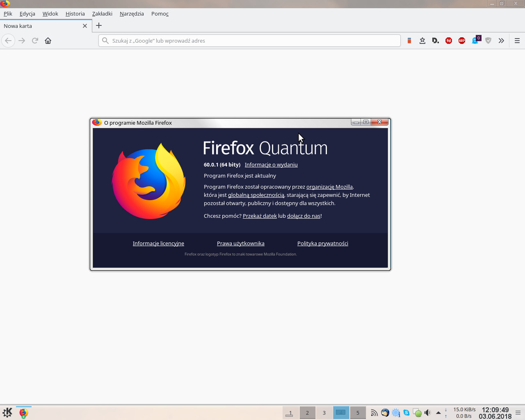This screenshot has width=525, height=420.
Task: Open 'globalną społecznością' link
Action: (x=256, y=195)
